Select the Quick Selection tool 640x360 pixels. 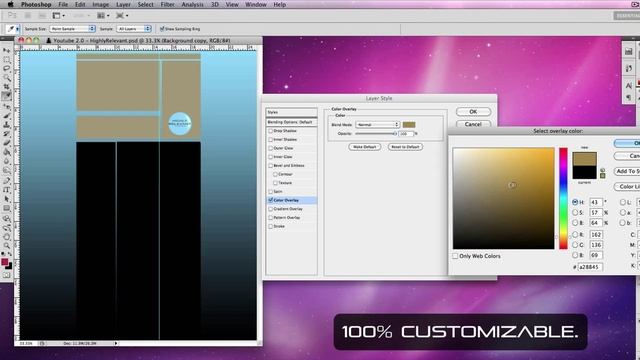pyautogui.click(x=7, y=78)
